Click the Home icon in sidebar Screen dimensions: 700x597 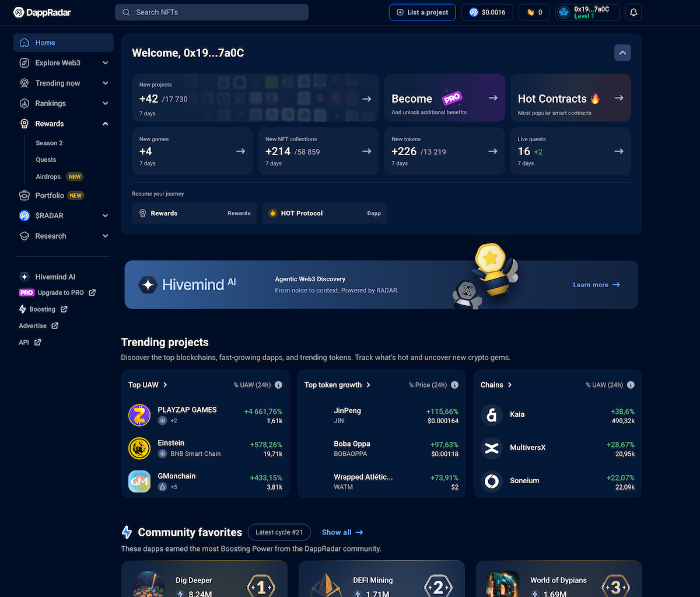[x=24, y=43]
